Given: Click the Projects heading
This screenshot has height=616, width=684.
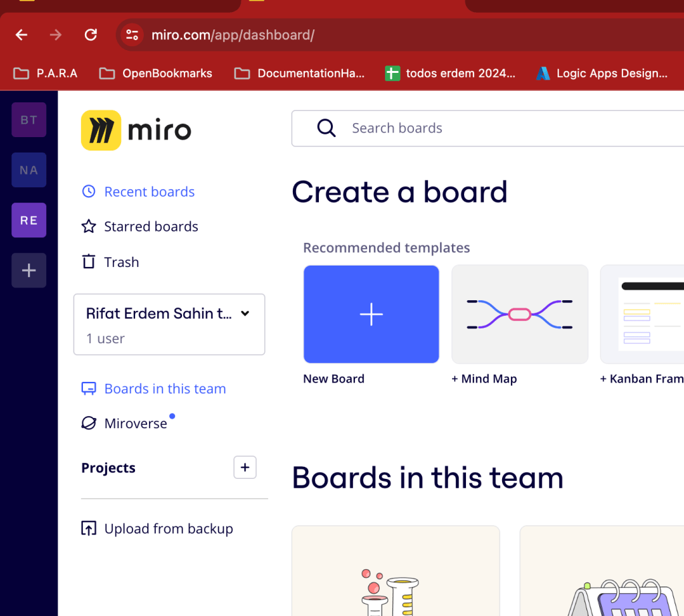Looking at the screenshot, I should point(108,468).
